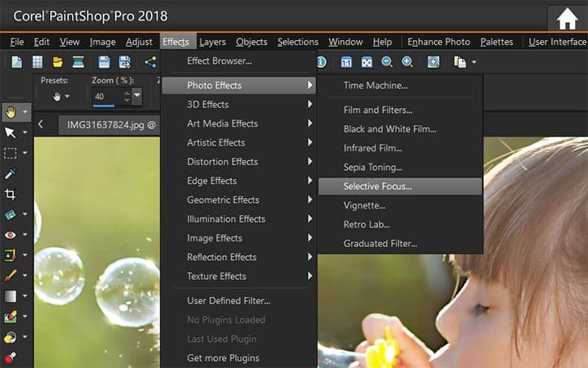Click the Zoom slider bar under value

click(x=104, y=105)
